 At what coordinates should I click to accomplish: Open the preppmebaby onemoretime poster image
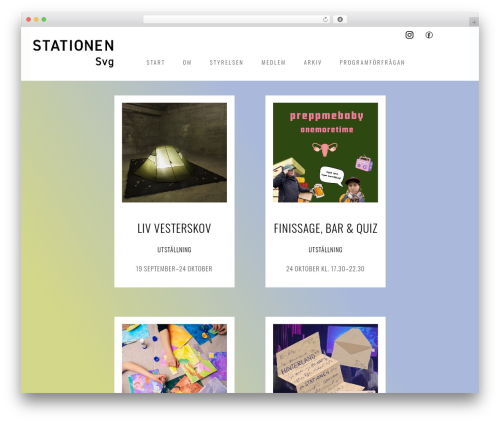click(x=325, y=153)
